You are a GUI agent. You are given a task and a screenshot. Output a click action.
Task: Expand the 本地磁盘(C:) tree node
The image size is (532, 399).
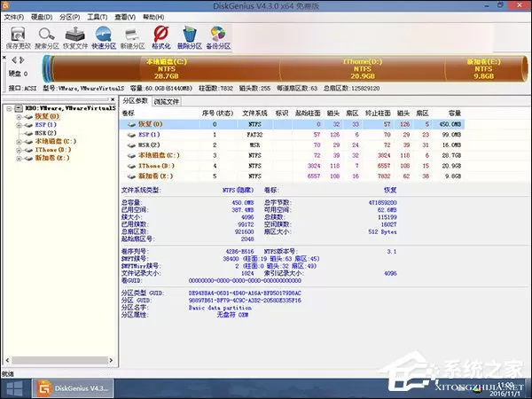click(19, 142)
